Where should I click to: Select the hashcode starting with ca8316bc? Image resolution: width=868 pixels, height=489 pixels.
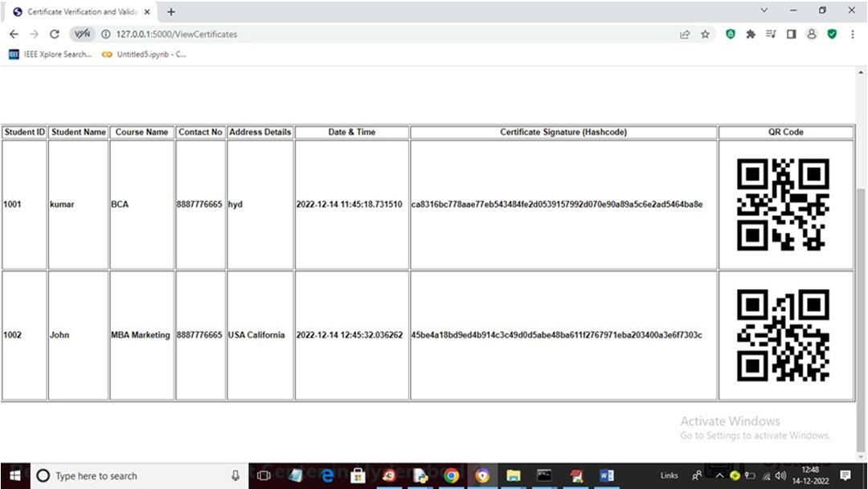tap(557, 205)
